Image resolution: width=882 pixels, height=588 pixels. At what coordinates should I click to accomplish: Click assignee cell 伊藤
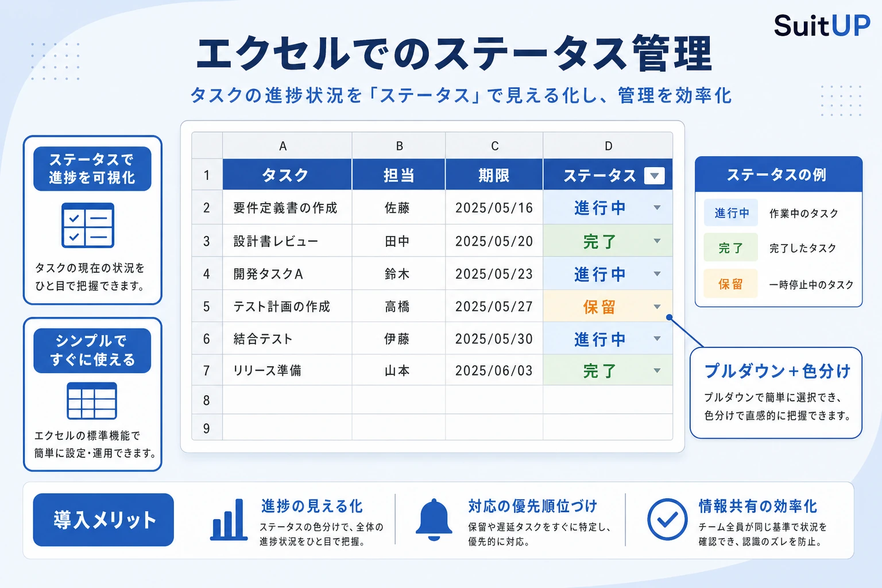(x=399, y=339)
